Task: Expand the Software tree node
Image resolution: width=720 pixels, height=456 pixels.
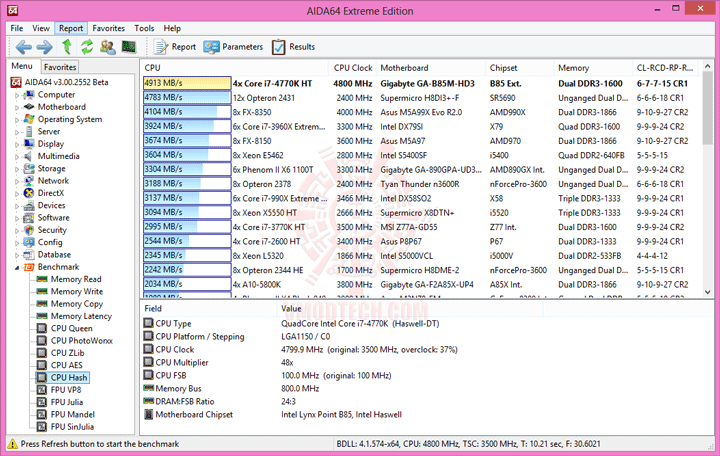Action: point(17,218)
